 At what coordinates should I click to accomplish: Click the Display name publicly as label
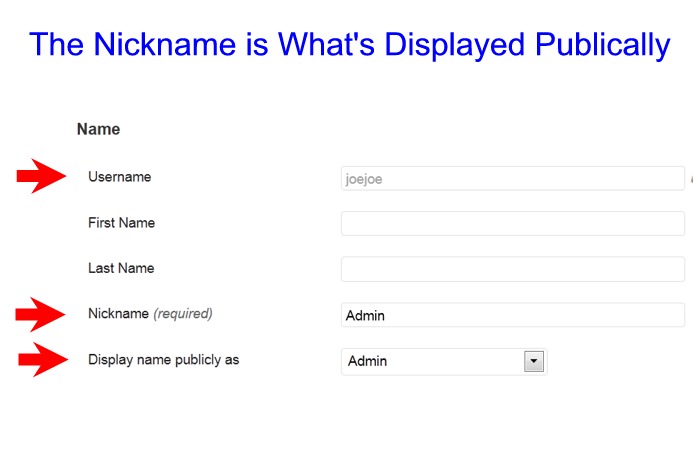pos(163,360)
